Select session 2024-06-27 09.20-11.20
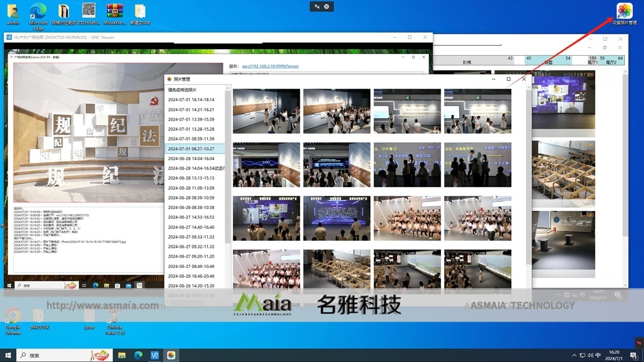Screen dimensions: 644x362 (x=195, y=256)
